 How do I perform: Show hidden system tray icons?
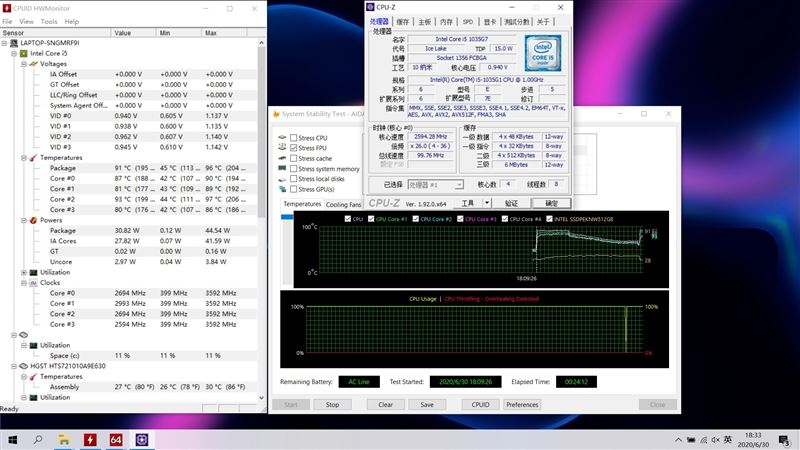678,440
